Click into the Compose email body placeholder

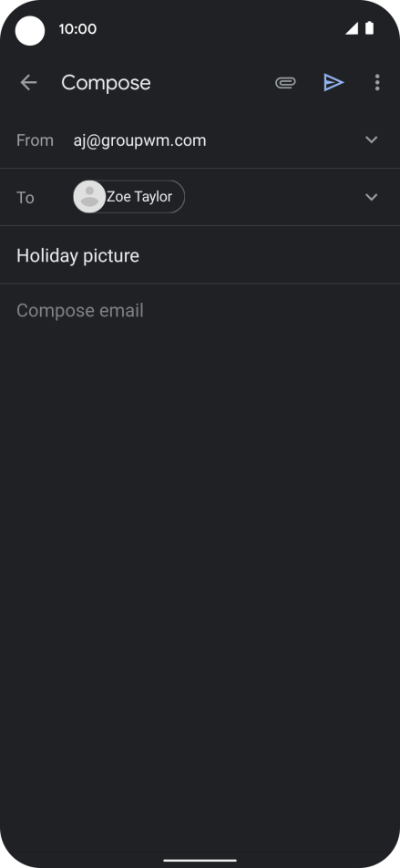click(80, 311)
